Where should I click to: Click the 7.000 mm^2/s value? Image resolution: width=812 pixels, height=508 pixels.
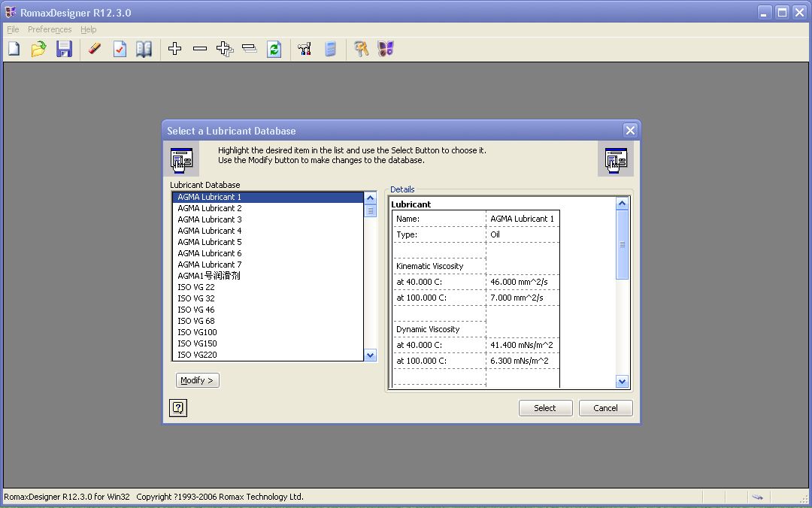517,298
